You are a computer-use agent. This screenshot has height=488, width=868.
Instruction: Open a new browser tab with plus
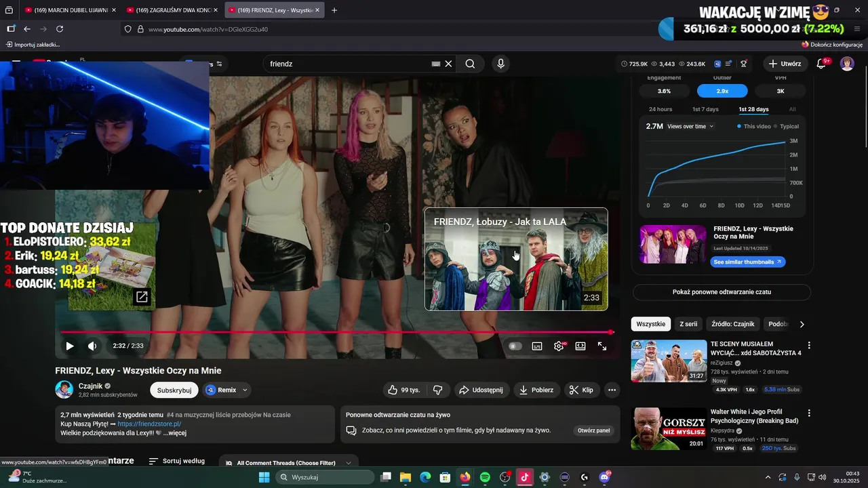point(334,10)
